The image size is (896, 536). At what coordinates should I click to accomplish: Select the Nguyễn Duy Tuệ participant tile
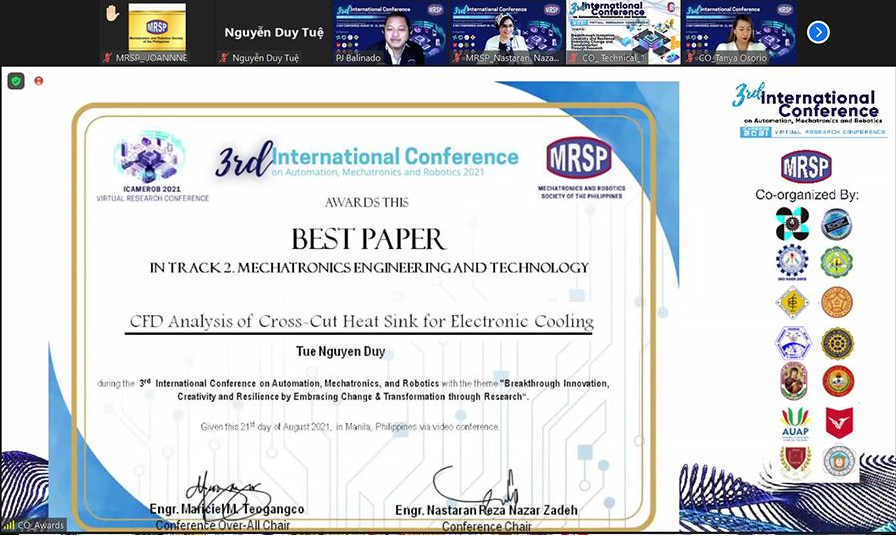tap(274, 32)
